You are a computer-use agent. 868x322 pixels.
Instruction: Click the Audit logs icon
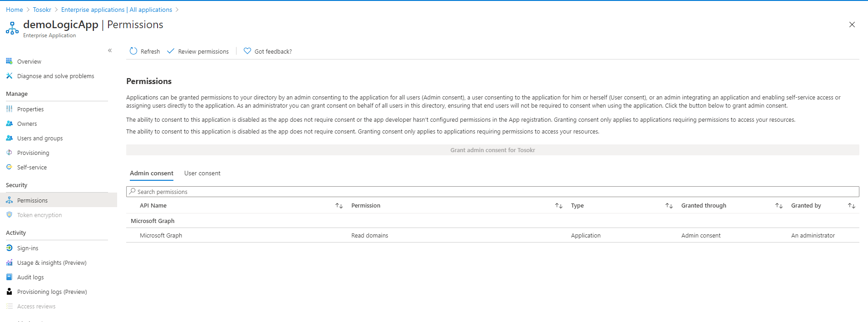[9, 277]
